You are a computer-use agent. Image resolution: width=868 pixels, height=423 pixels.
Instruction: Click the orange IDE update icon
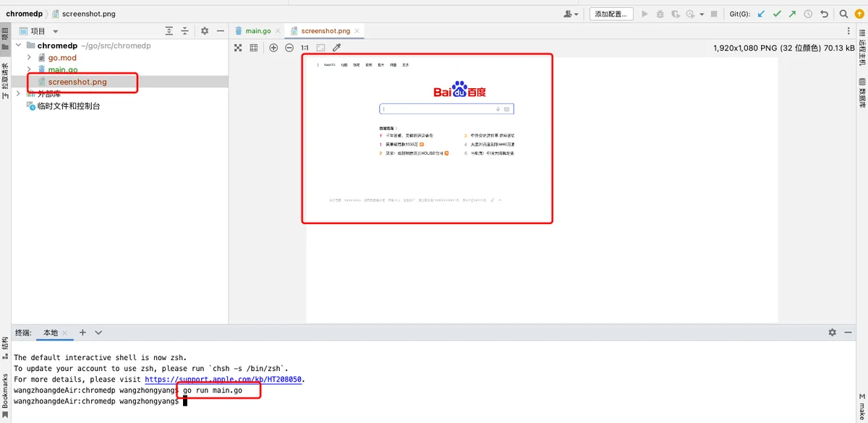859,14
